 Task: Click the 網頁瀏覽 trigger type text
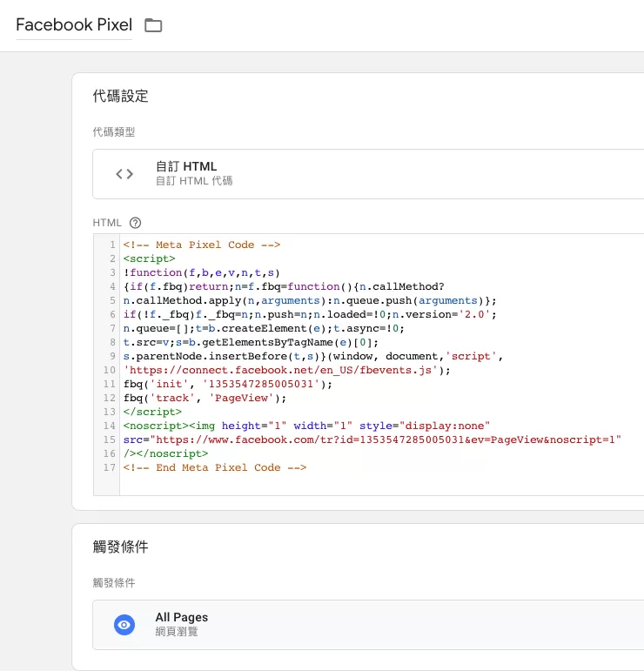click(177, 632)
